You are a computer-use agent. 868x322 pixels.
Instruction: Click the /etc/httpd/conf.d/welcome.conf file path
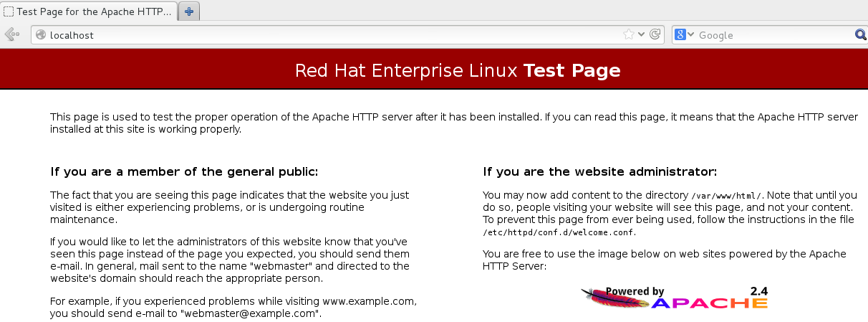click(559, 232)
